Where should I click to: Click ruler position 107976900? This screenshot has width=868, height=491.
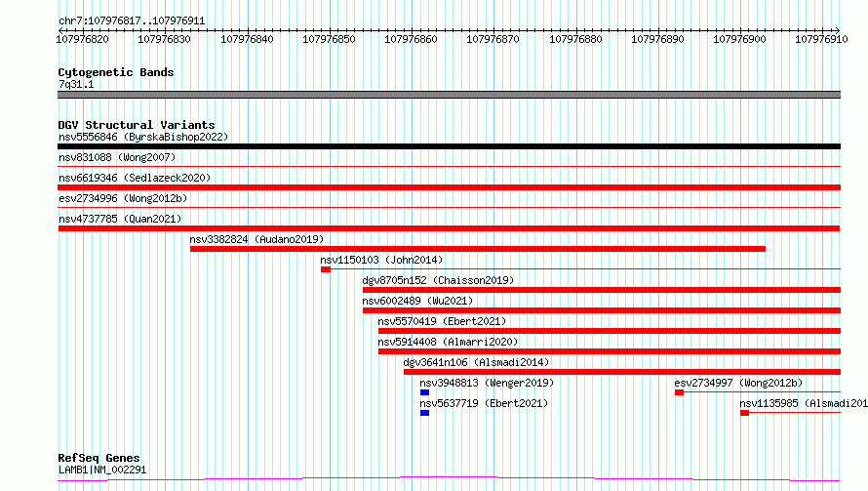739,39
